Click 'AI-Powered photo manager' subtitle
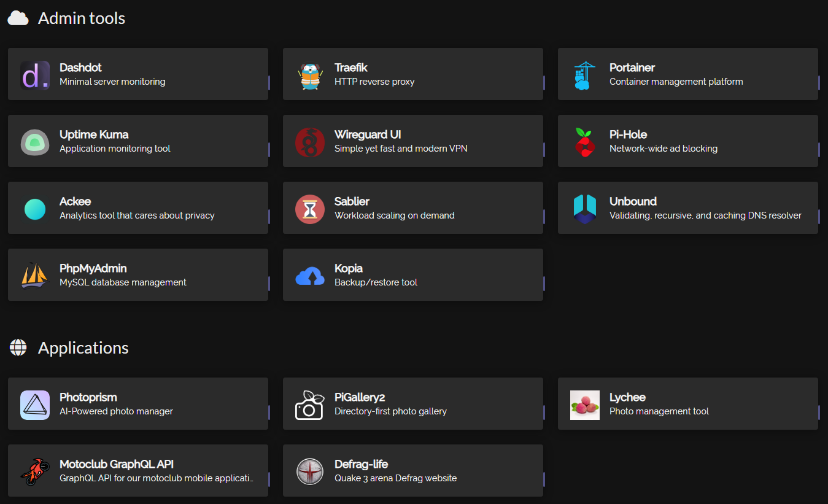 116,411
